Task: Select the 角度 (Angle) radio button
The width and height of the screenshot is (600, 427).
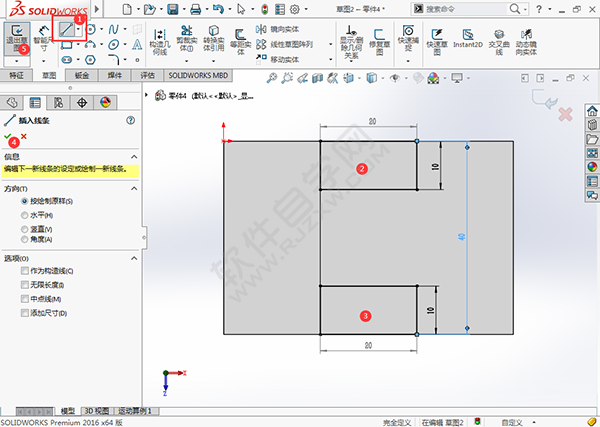Action: point(24,239)
